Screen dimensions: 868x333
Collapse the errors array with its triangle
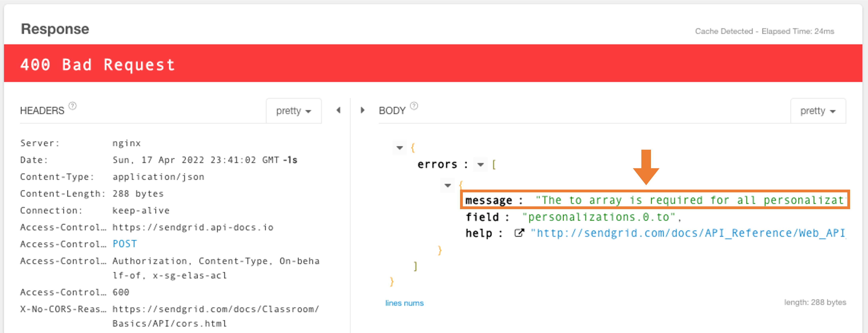480,164
